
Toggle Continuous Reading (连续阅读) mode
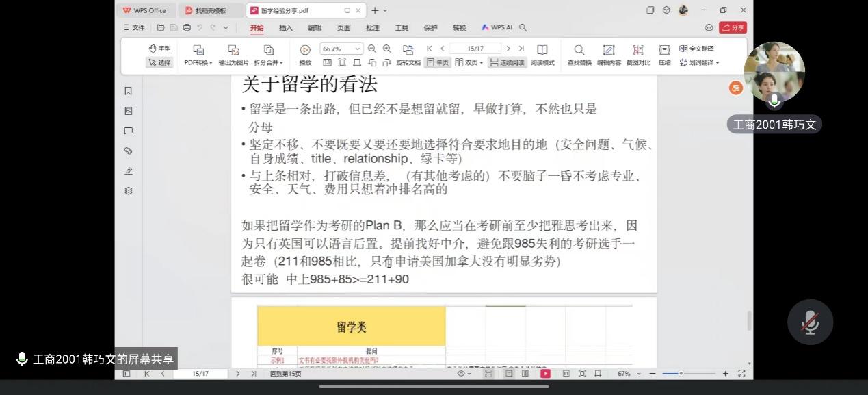(507, 62)
